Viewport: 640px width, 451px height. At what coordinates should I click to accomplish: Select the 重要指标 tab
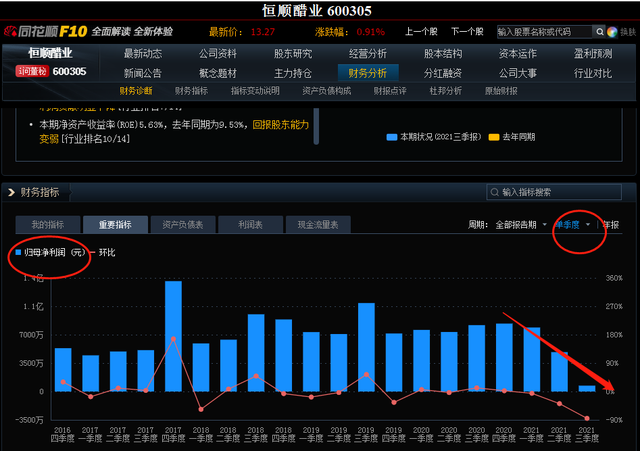tap(115, 224)
